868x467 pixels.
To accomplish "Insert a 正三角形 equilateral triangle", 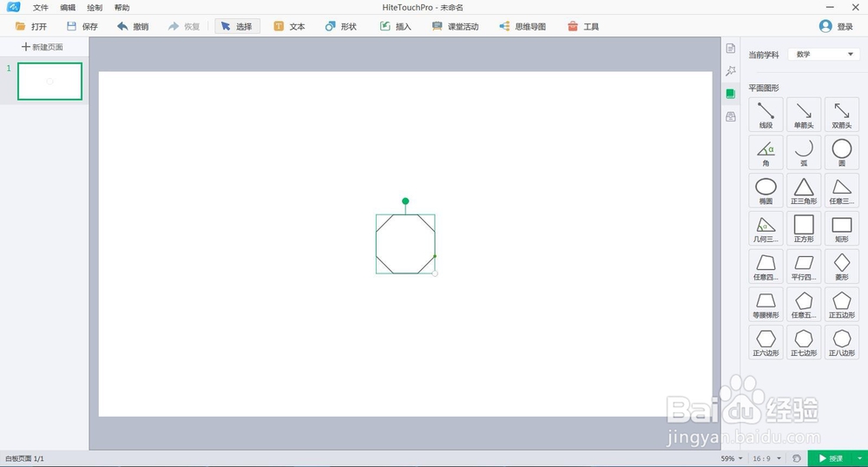I will click(804, 190).
